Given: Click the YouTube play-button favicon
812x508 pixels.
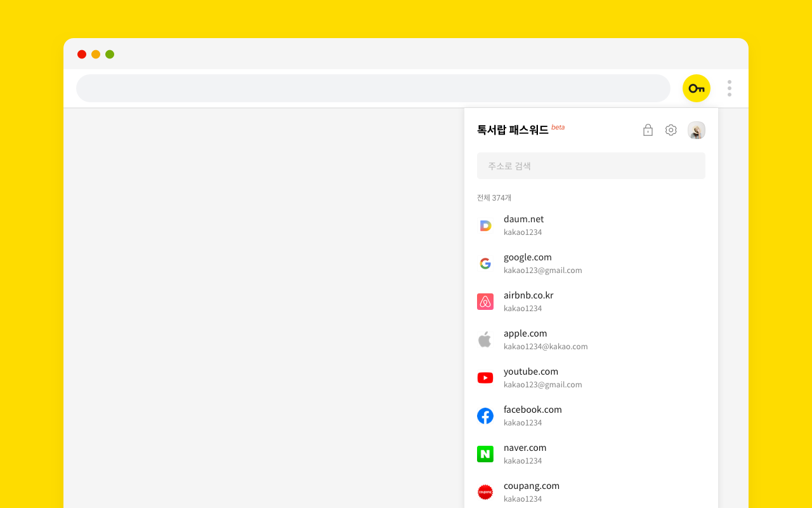Looking at the screenshot, I should tap(485, 377).
